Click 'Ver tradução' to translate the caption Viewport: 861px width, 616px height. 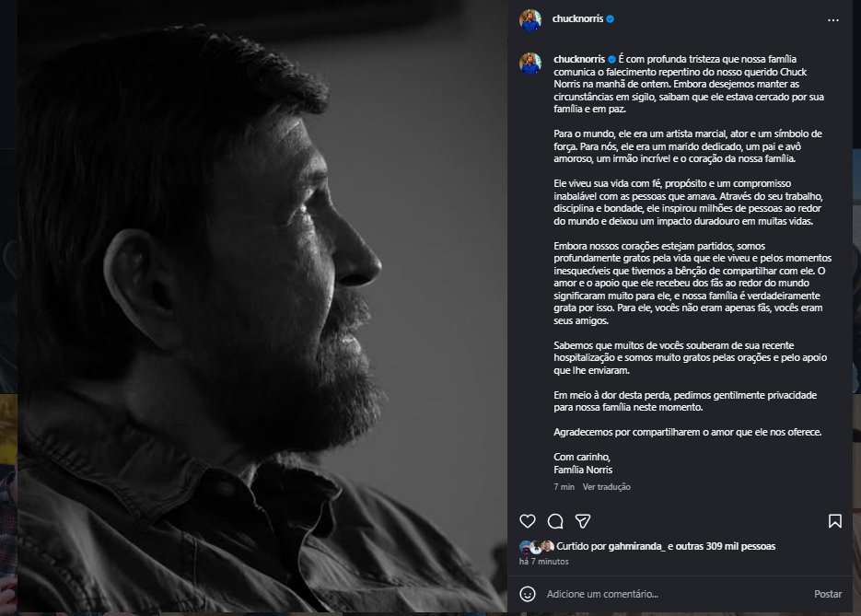tap(606, 487)
